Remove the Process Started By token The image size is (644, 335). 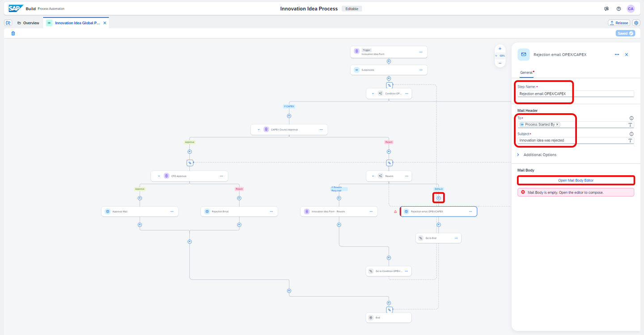pyautogui.click(x=557, y=124)
